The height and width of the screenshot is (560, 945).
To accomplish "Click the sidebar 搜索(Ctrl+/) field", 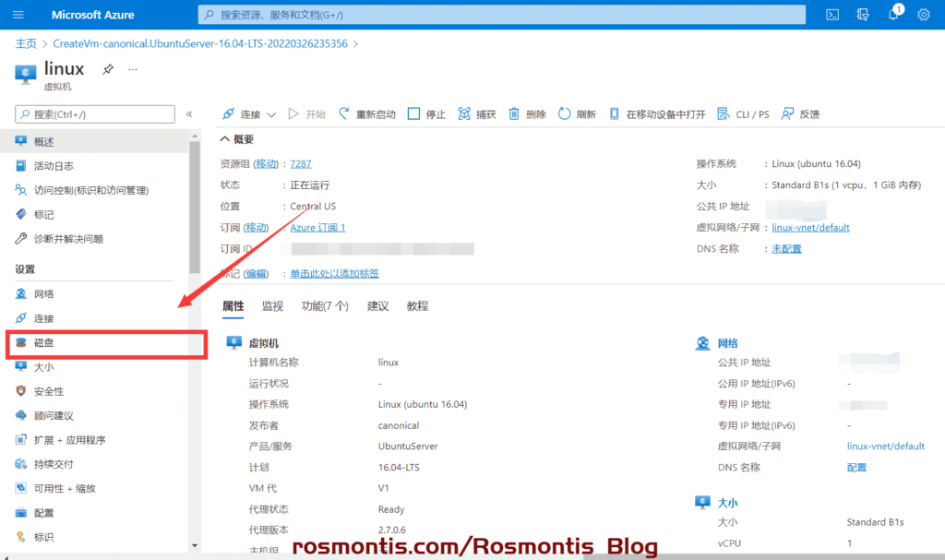I will pyautogui.click(x=95, y=113).
